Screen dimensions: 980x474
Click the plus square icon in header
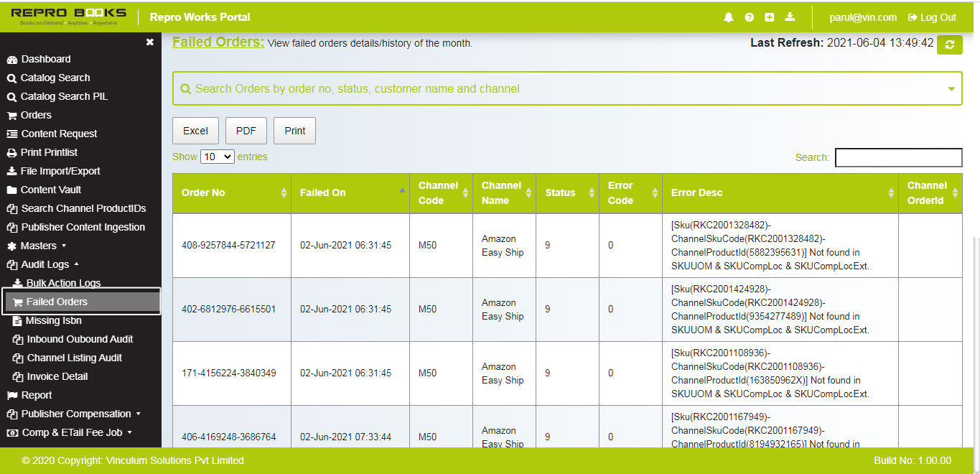(x=770, y=17)
